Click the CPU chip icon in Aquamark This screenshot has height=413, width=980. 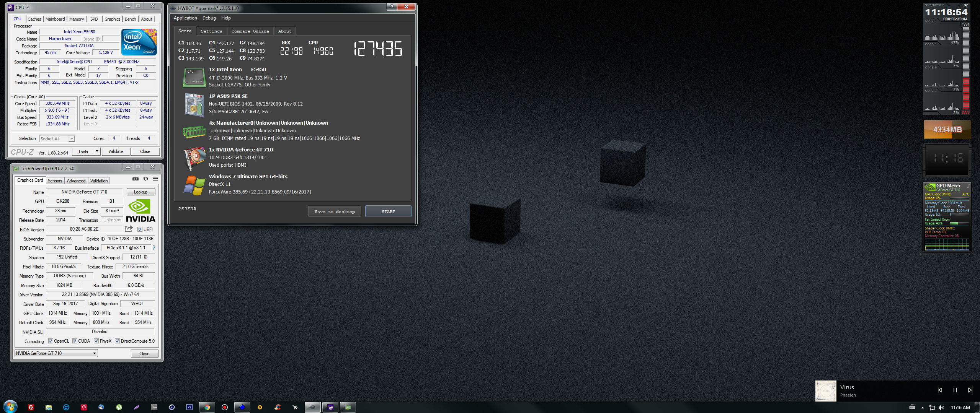(194, 77)
